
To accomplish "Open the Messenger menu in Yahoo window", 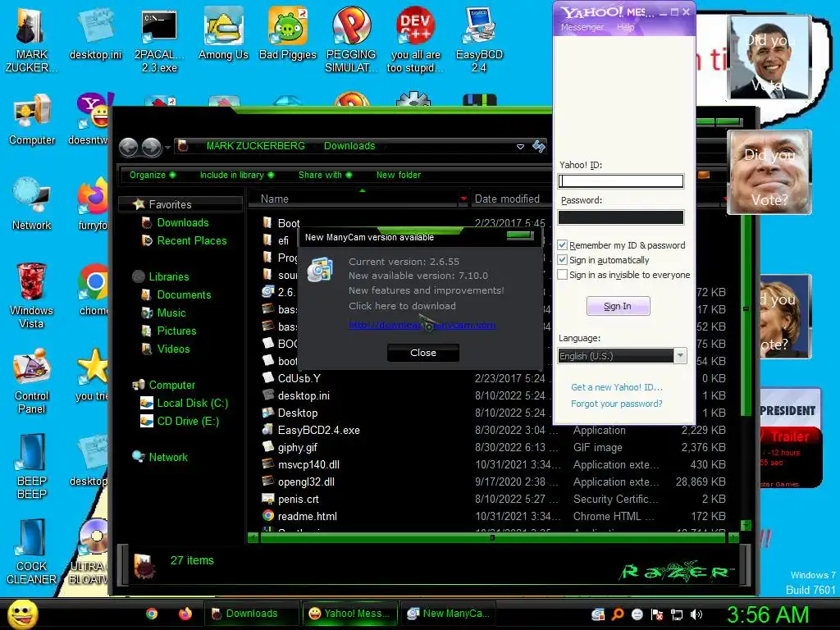I will (582, 27).
